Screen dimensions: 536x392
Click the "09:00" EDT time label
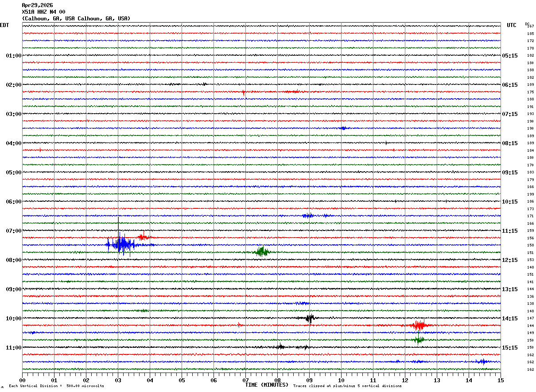(14, 289)
